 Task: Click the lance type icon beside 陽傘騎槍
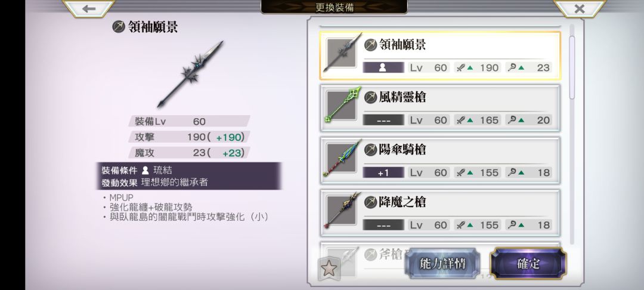(370, 150)
